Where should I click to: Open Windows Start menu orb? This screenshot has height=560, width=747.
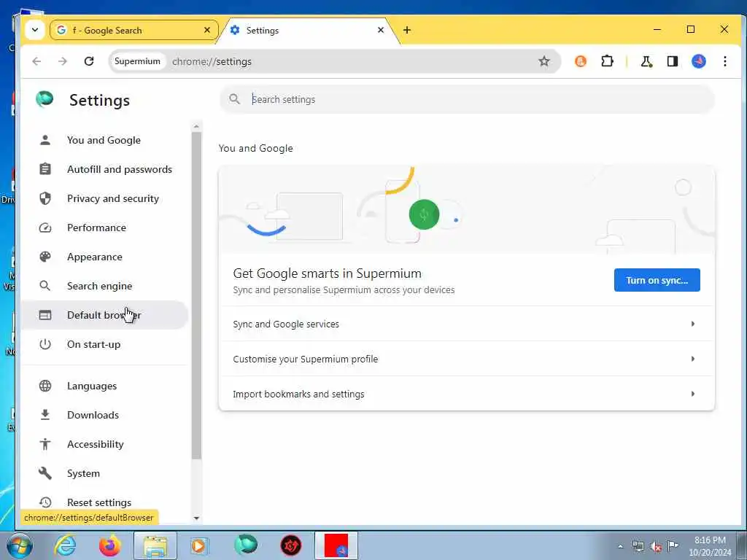tap(20, 545)
